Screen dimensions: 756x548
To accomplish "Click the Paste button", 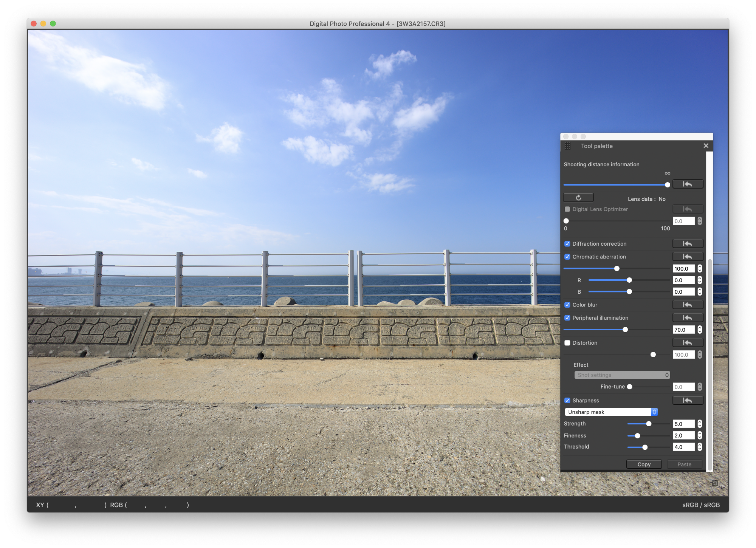I will tap(684, 464).
